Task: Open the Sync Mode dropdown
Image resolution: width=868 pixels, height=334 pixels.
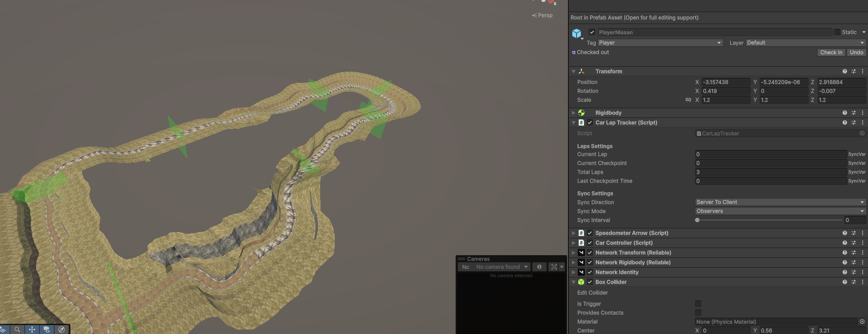Action: 781,211
